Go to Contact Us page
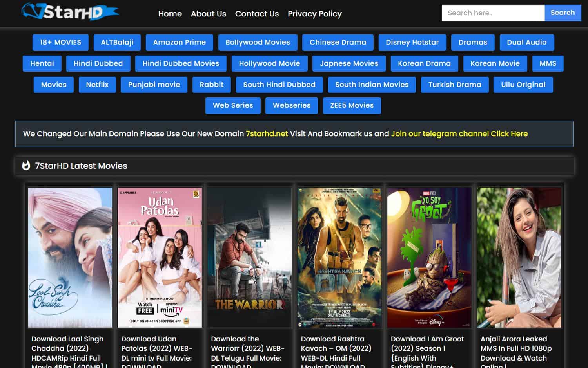588x368 pixels. coord(257,14)
